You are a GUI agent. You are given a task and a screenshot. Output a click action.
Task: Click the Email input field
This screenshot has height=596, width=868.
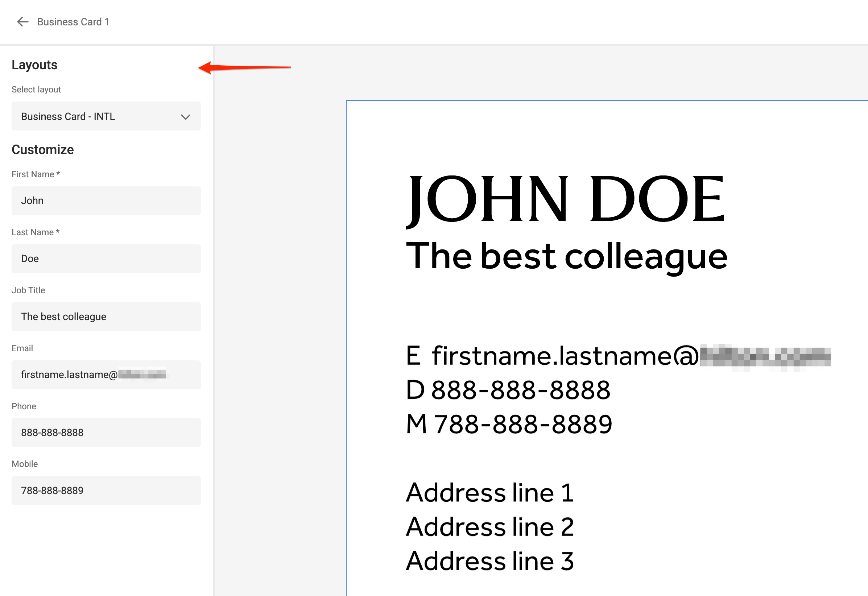tap(106, 374)
